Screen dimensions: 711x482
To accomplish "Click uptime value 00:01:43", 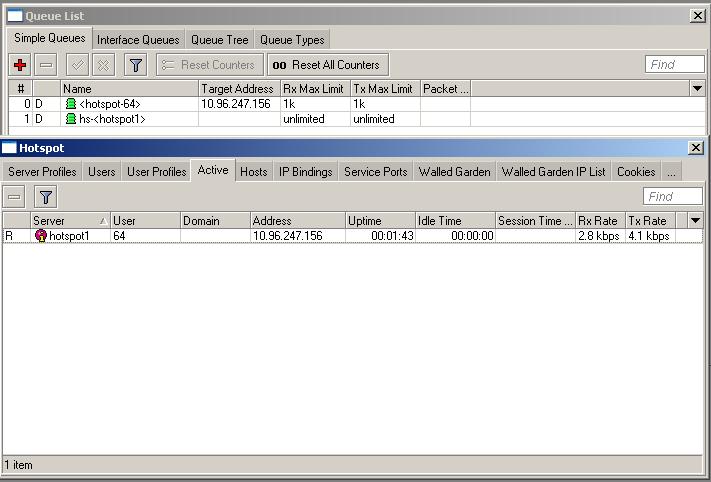I will click(x=392, y=236).
